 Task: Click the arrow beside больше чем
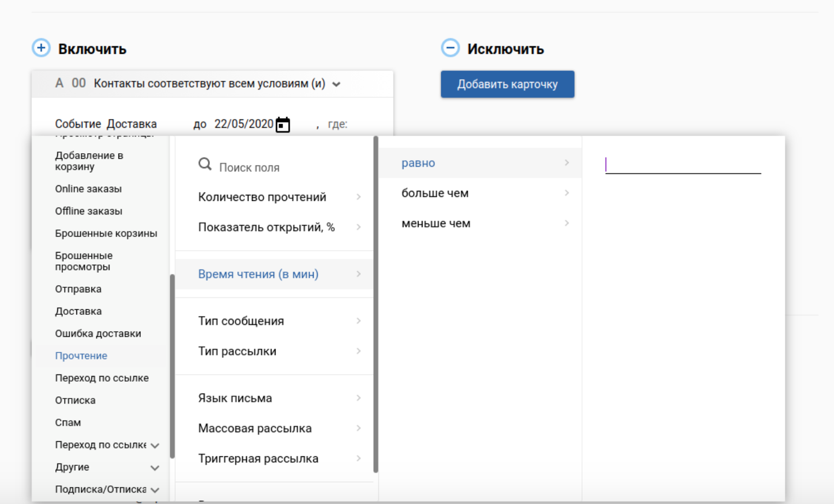click(566, 193)
